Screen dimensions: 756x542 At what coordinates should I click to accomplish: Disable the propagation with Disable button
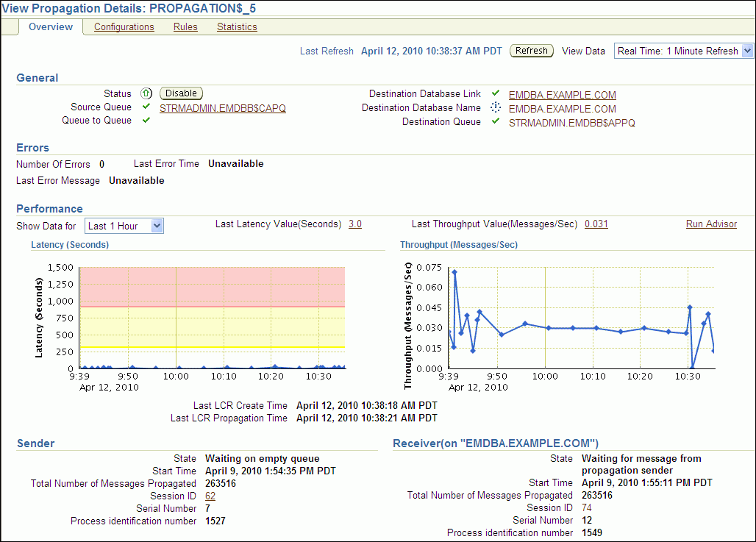181,93
